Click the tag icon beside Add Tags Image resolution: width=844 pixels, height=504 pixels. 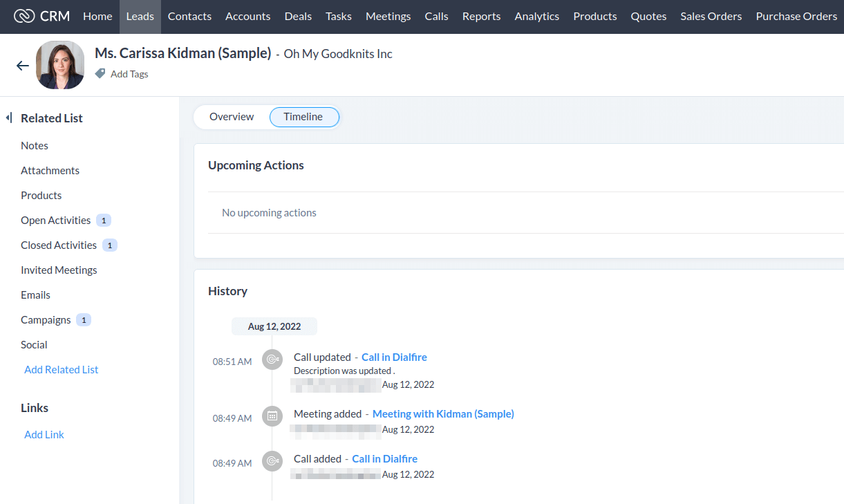(100, 73)
